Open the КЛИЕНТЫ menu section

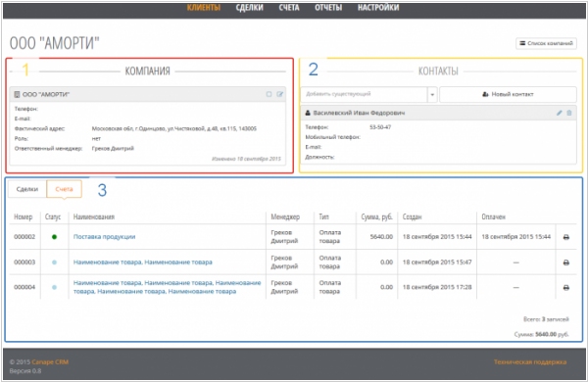(204, 8)
